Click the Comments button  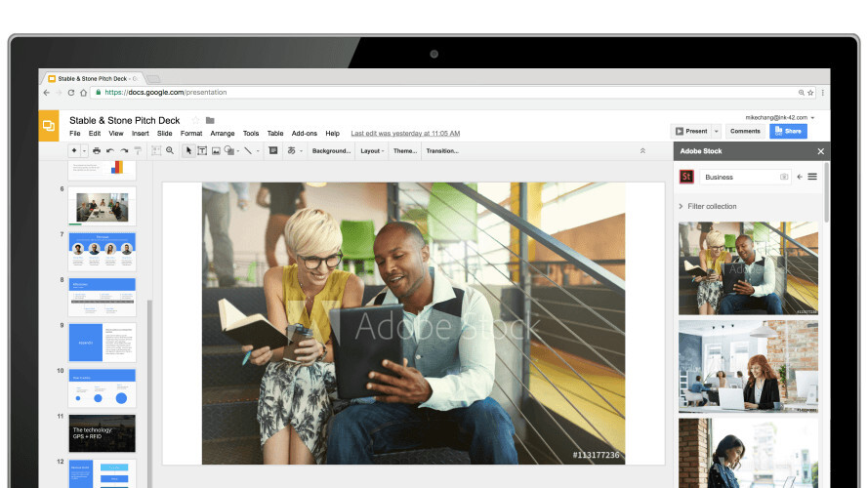pos(745,131)
